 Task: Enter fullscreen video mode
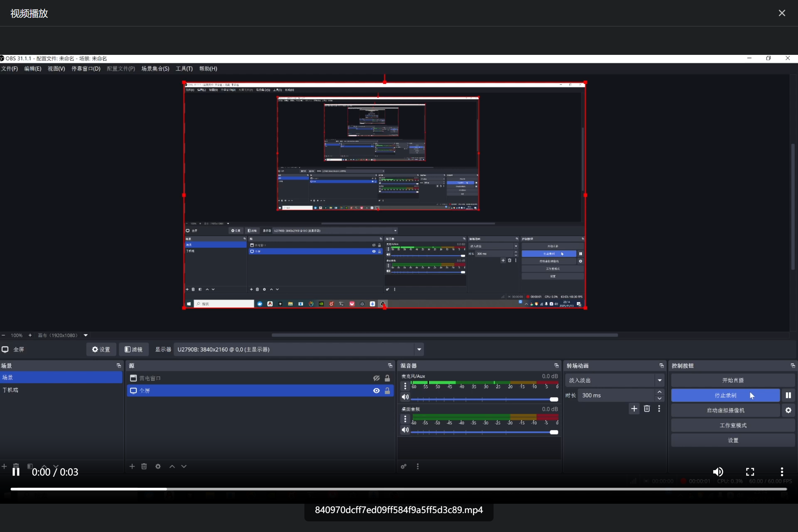750,471
